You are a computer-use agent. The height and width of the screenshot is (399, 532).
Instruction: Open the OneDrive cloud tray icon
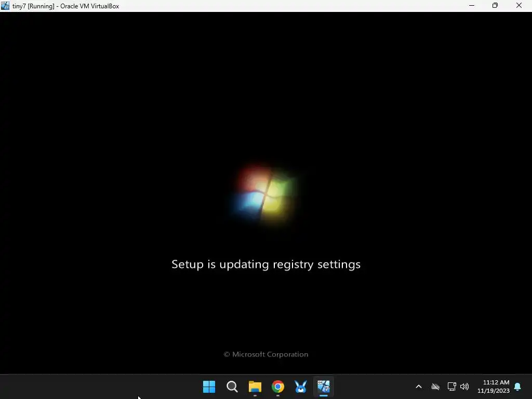pyautogui.click(x=435, y=387)
